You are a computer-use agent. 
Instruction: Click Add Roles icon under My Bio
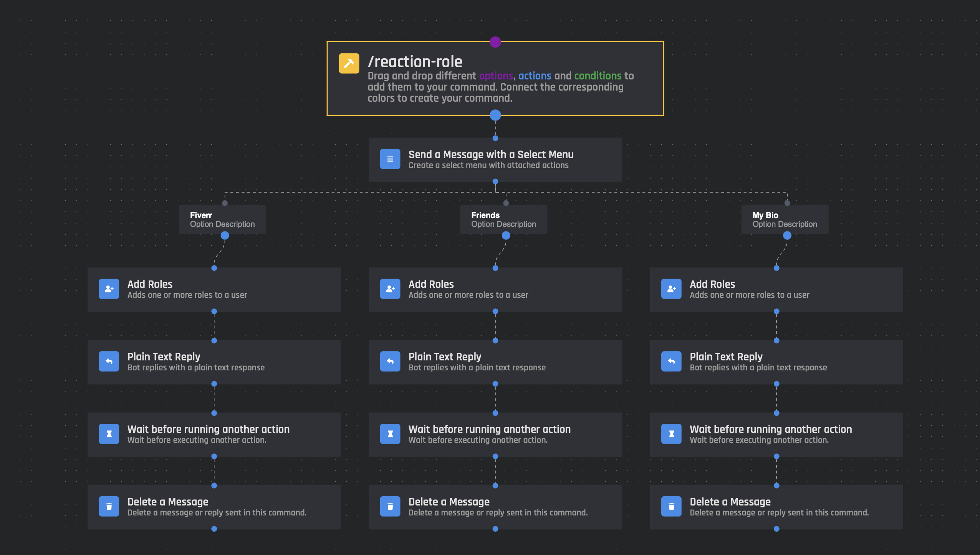[671, 289]
